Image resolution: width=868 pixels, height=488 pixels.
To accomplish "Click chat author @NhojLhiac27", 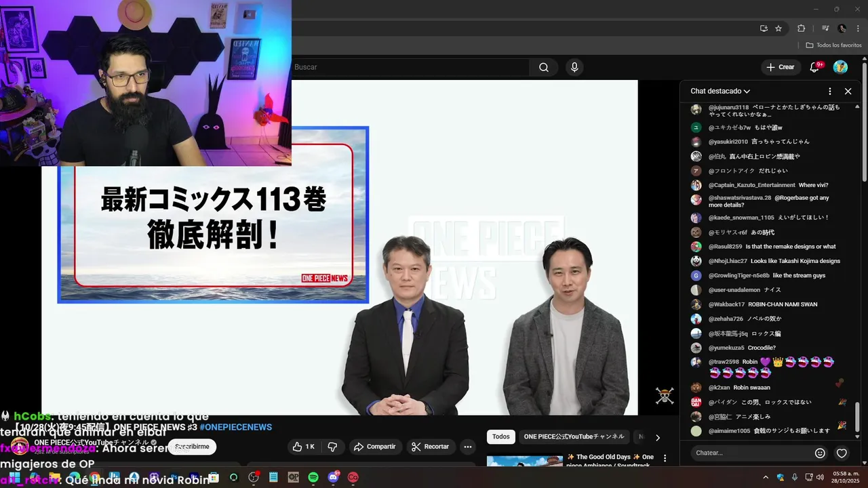I will pos(728,261).
